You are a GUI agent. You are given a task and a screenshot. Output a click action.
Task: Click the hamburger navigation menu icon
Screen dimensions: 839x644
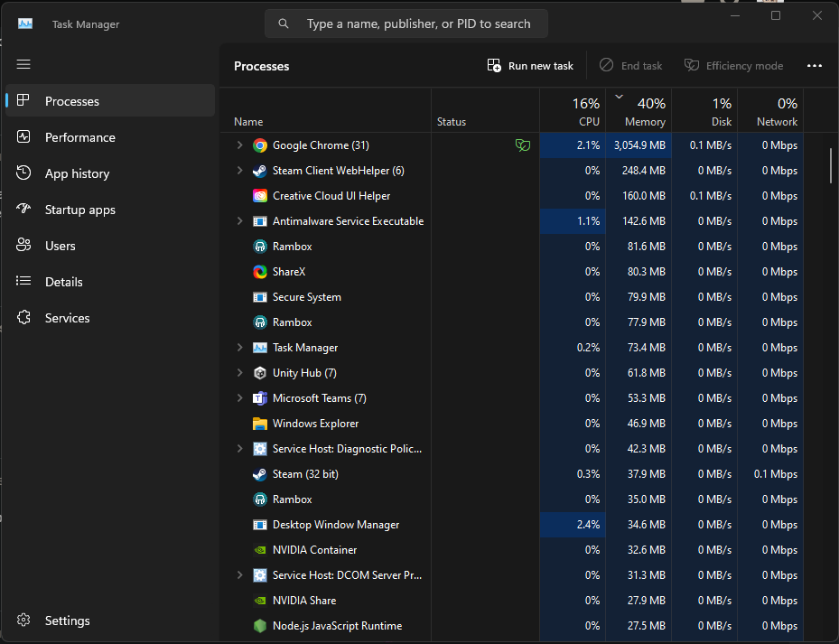(24, 64)
